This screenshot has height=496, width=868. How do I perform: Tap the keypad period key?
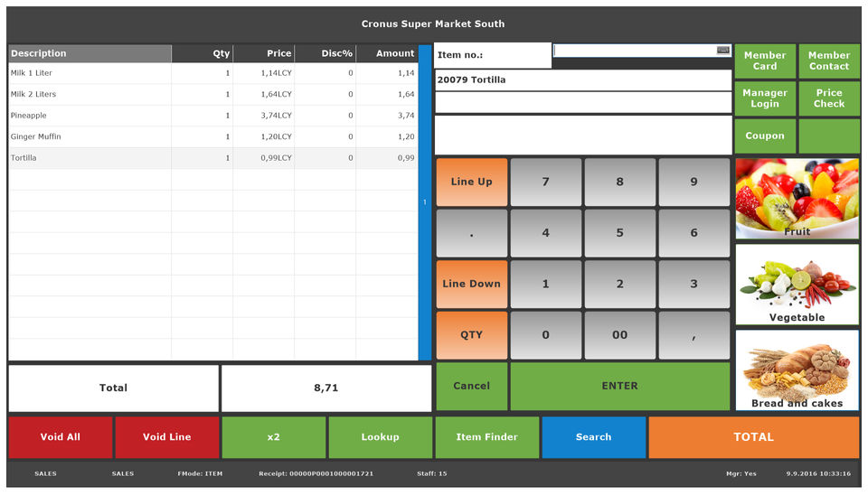pos(472,233)
